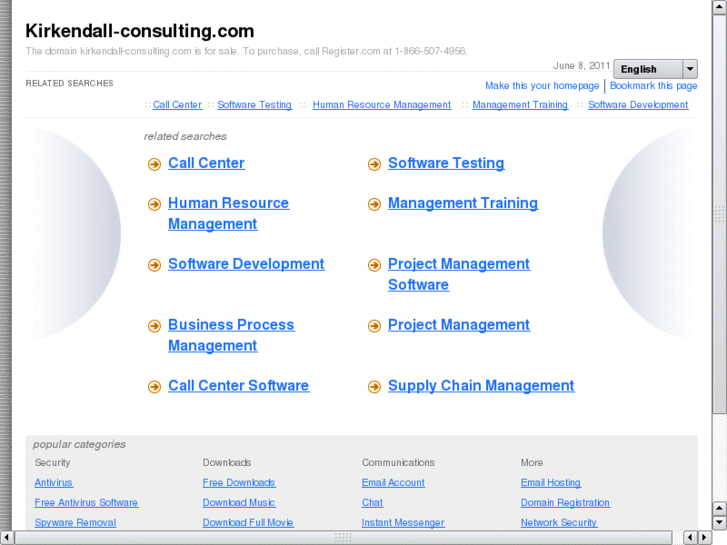The width and height of the screenshot is (727, 545).
Task: Click the orange arrow icon beside Call Center
Action: tap(154, 164)
